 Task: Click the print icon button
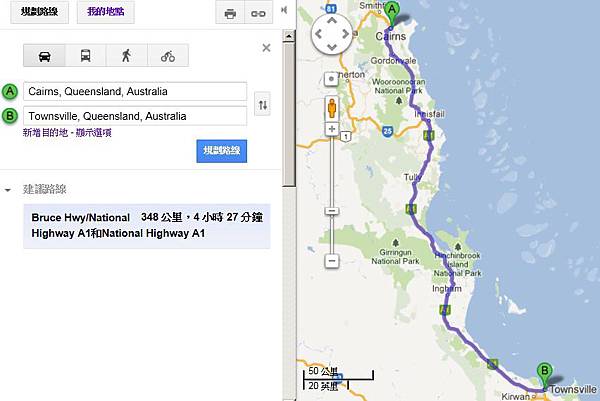coord(230,13)
